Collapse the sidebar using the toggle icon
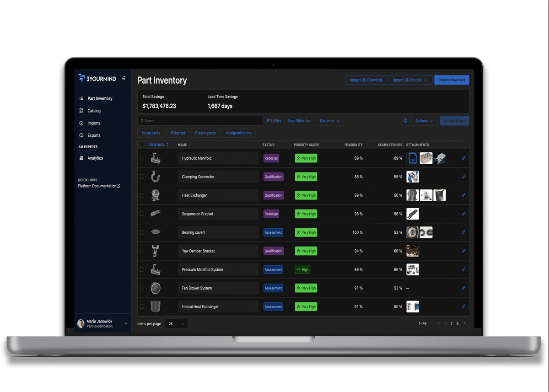The height and width of the screenshot is (392, 549). tap(124, 78)
